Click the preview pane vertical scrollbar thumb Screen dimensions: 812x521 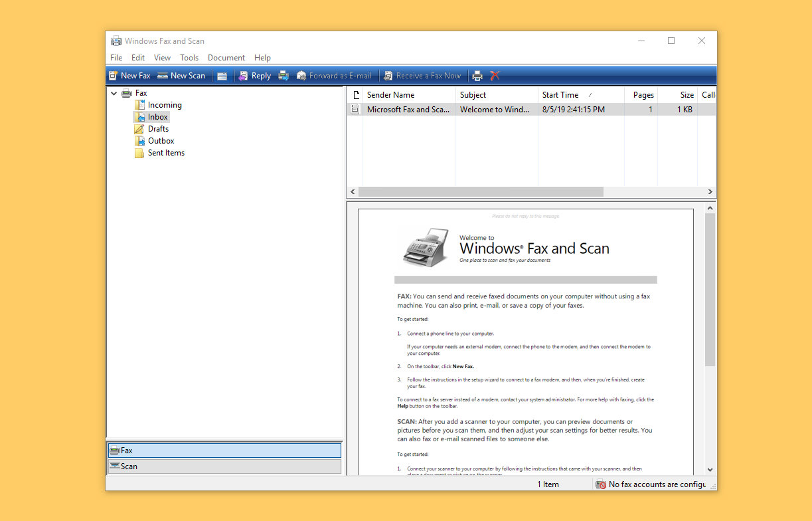710,290
